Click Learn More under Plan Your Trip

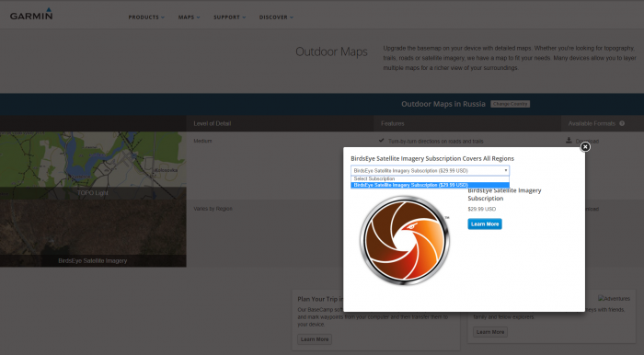(315, 339)
